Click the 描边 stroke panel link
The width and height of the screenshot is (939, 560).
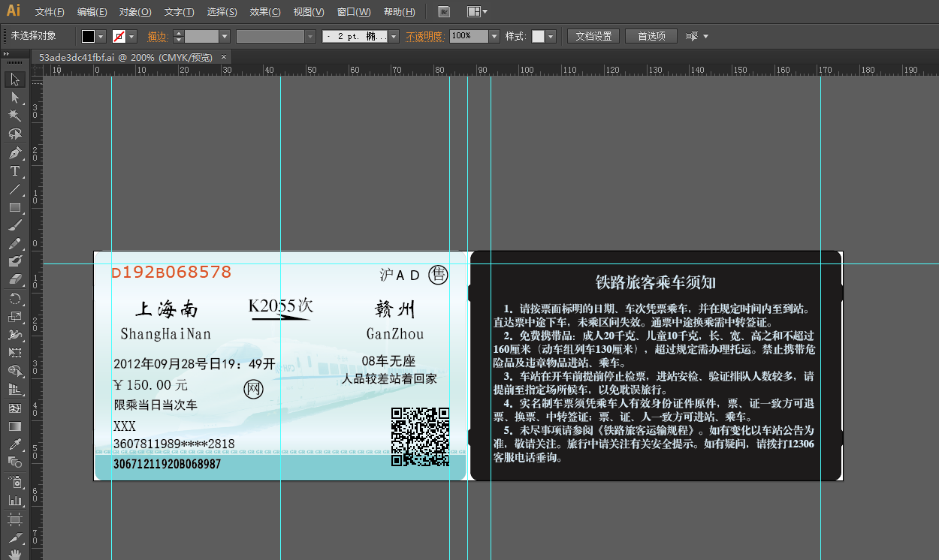pos(157,36)
